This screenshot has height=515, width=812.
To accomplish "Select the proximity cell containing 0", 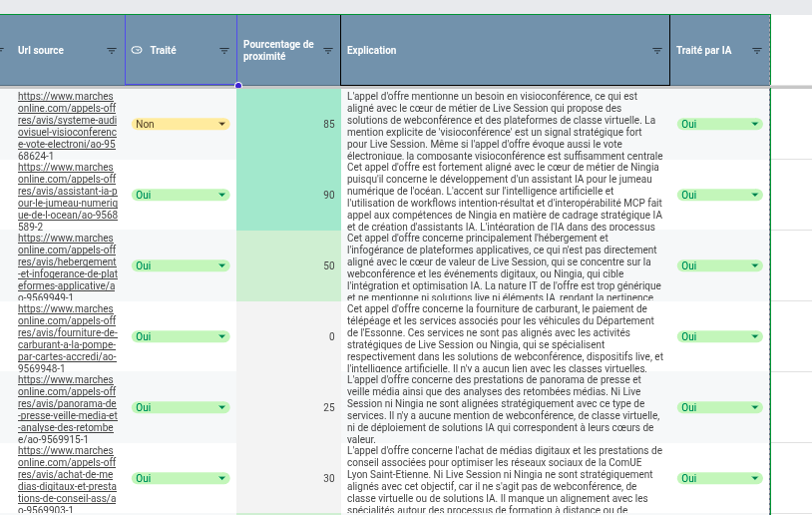I will click(x=288, y=337).
